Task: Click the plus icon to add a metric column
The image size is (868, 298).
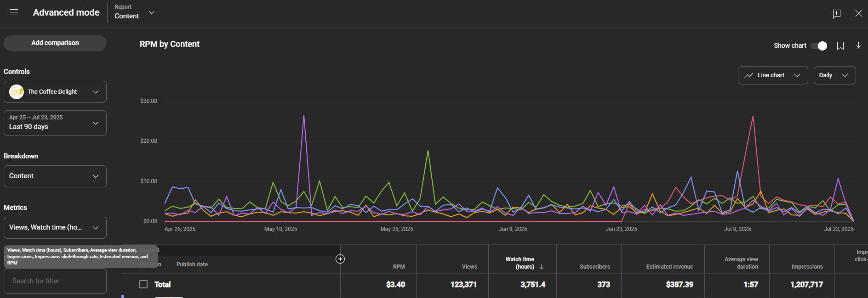Action: tap(340, 259)
